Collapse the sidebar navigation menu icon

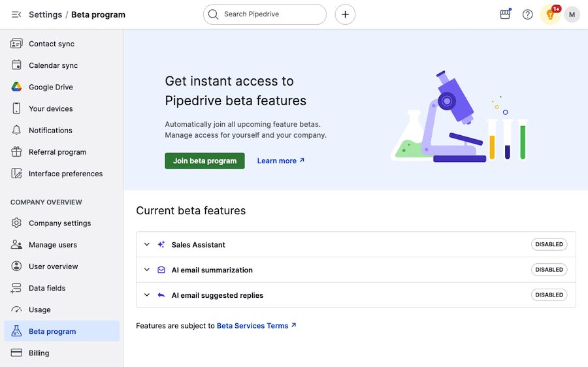tap(16, 14)
